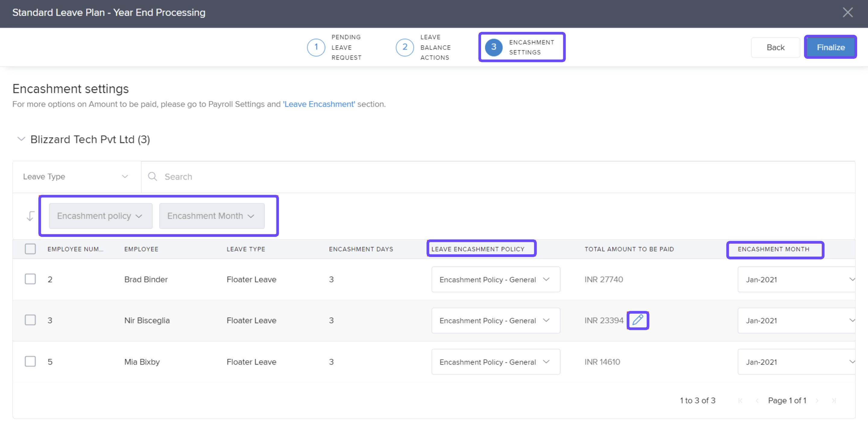This screenshot has width=868, height=423.
Task: Open the Encashment Month bulk dropdown
Action: pos(211,216)
